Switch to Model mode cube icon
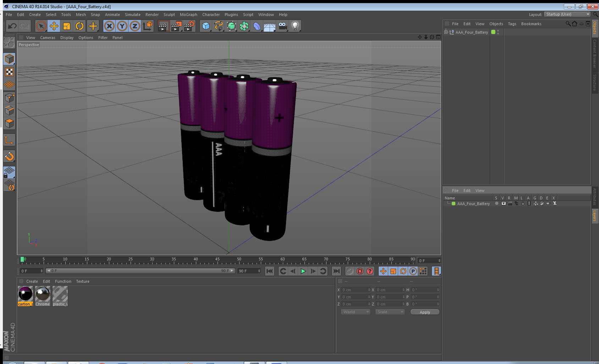Viewport: 599px width, 364px height. tap(9, 59)
